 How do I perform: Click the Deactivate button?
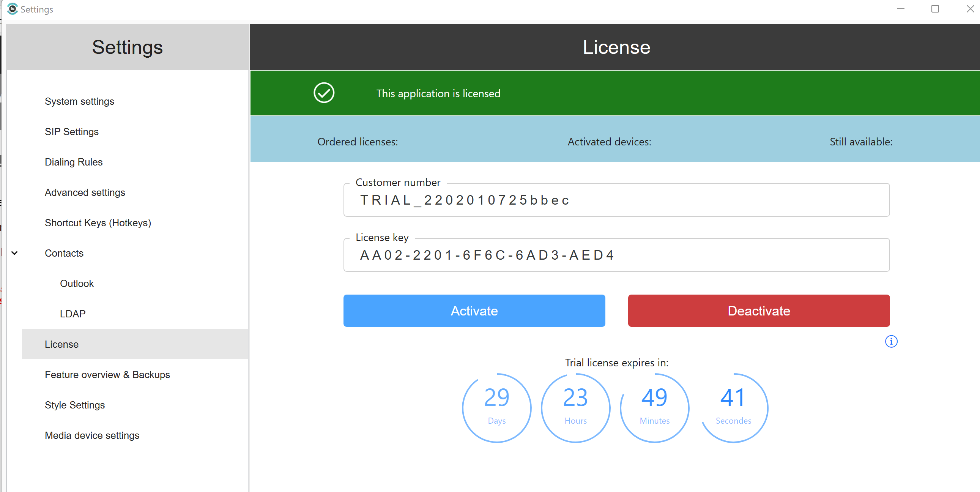coord(759,311)
